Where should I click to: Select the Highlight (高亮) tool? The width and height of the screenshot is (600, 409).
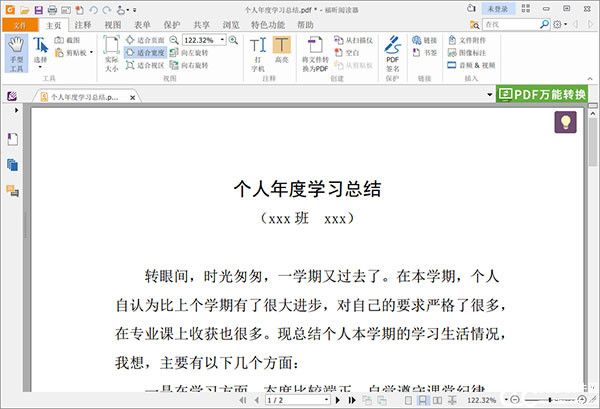coord(282,50)
